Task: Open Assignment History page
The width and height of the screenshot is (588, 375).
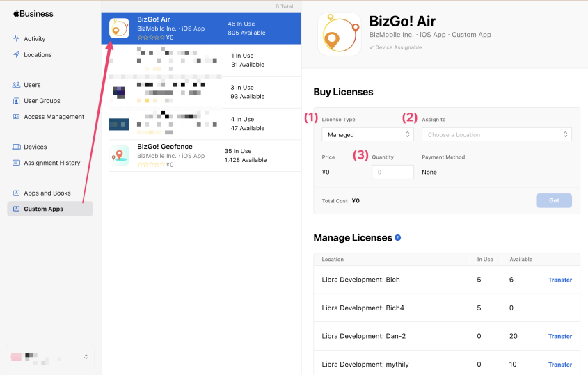Action: click(51, 163)
